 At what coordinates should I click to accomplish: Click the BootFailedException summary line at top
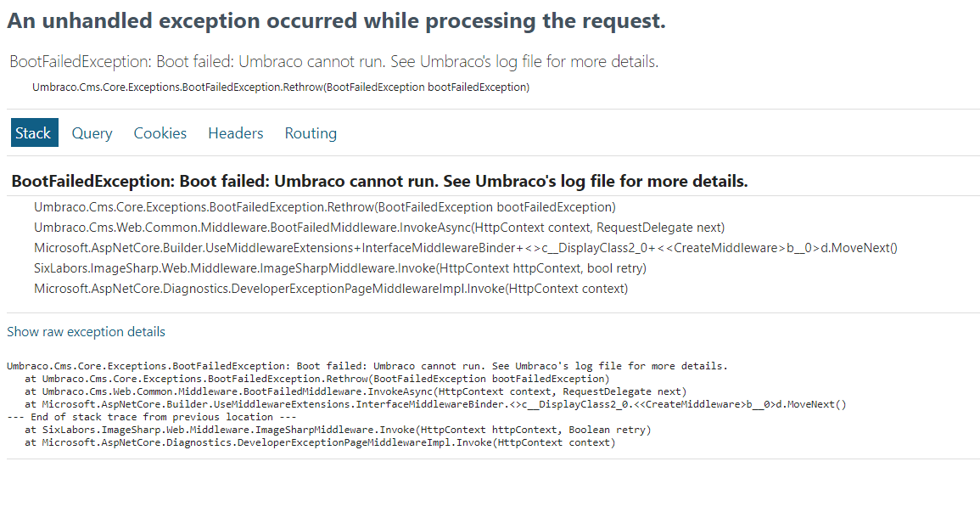333,61
